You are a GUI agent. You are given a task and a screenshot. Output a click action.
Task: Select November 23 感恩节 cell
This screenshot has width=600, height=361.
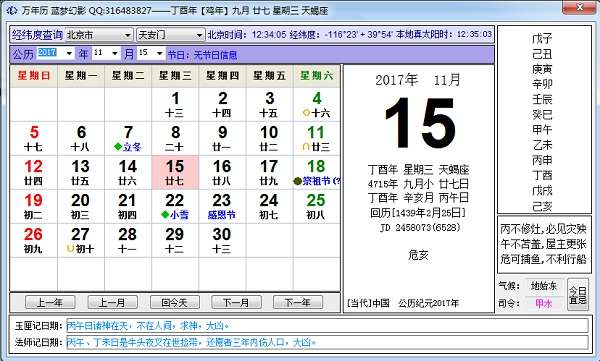tap(222, 206)
